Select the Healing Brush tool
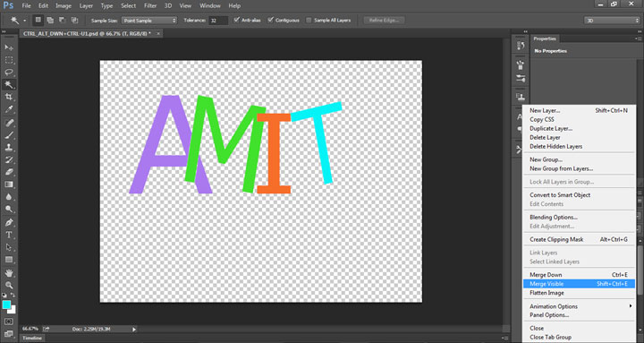 tap(9, 123)
